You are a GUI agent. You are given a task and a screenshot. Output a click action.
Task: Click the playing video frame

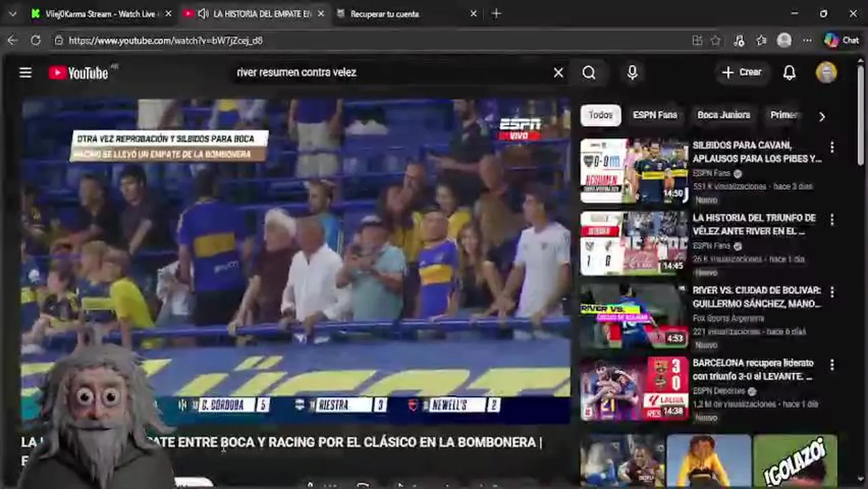tap(296, 261)
